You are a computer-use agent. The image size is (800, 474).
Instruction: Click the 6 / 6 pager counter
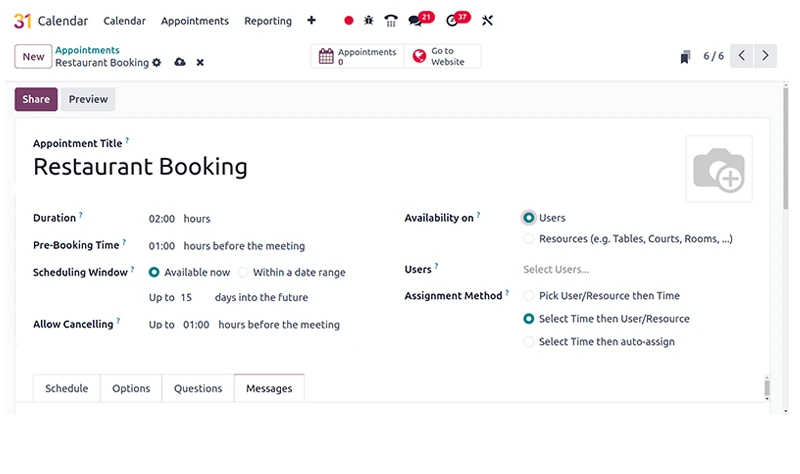click(x=713, y=56)
